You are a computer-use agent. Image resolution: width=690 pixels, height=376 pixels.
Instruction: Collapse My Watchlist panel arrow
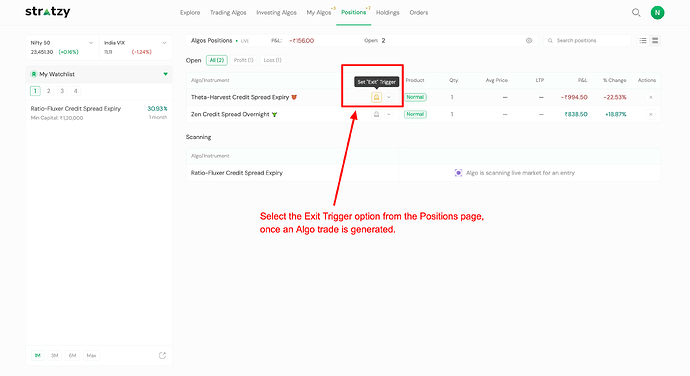coord(165,74)
